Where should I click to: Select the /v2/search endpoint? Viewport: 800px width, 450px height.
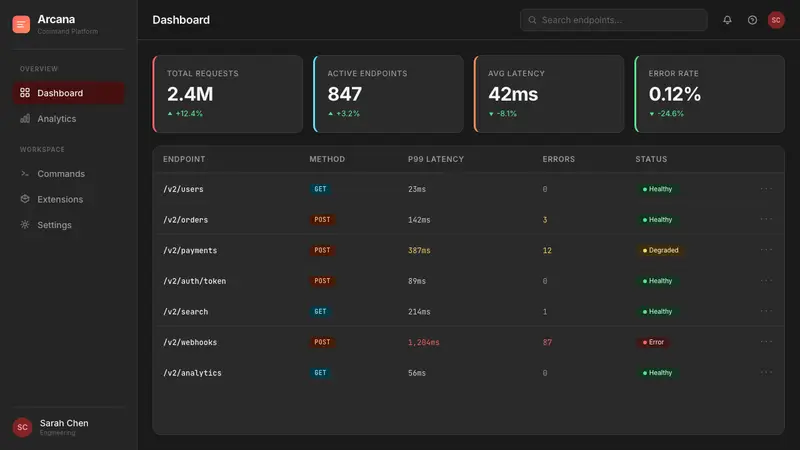click(185, 311)
